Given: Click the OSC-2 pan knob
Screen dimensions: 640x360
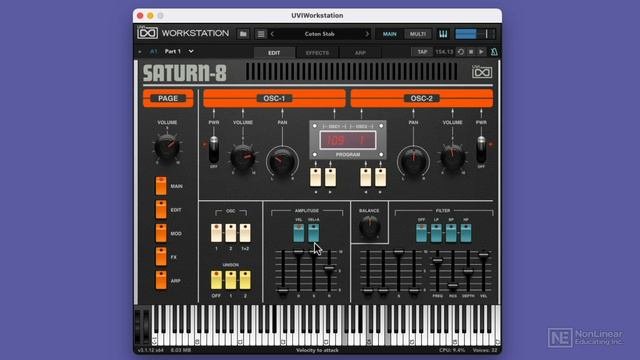Looking at the screenshot, I should pos(413,162).
